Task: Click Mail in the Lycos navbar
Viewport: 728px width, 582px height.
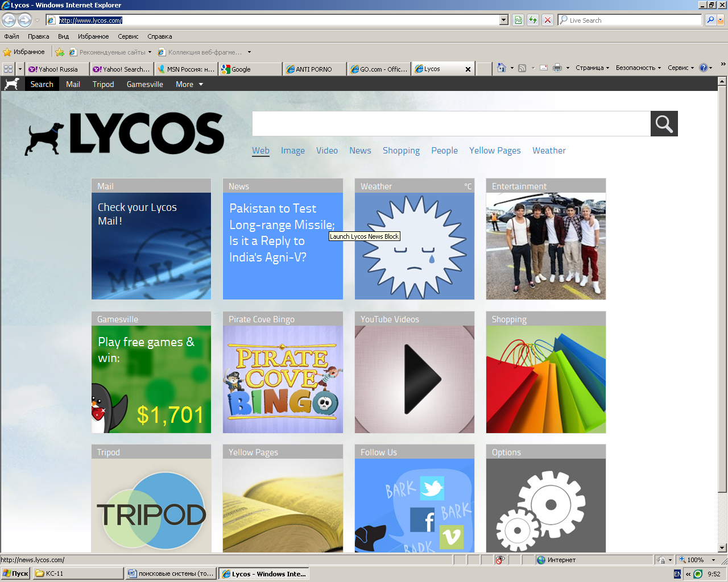Action: [73, 84]
